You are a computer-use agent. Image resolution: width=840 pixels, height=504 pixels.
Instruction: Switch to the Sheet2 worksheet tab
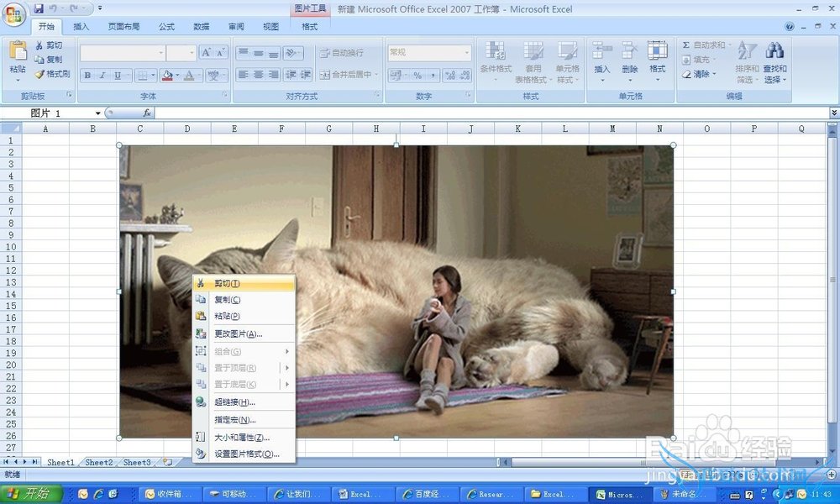pos(99,462)
